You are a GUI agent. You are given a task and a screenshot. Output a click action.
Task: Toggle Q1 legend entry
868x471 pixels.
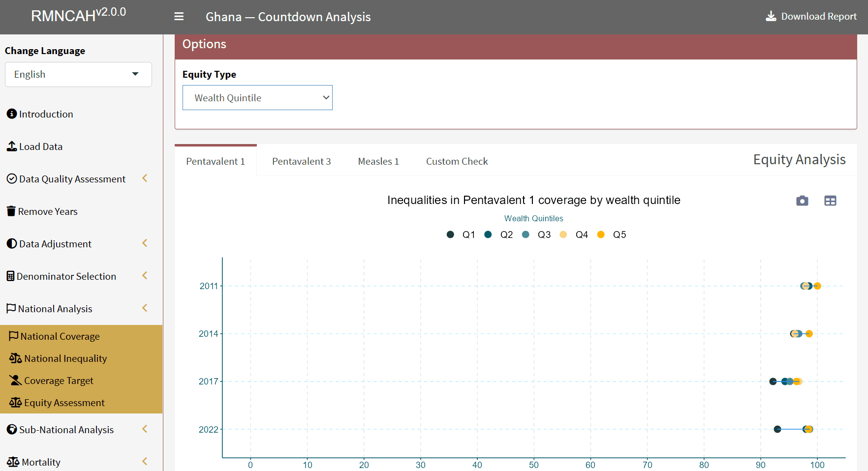[461, 235]
